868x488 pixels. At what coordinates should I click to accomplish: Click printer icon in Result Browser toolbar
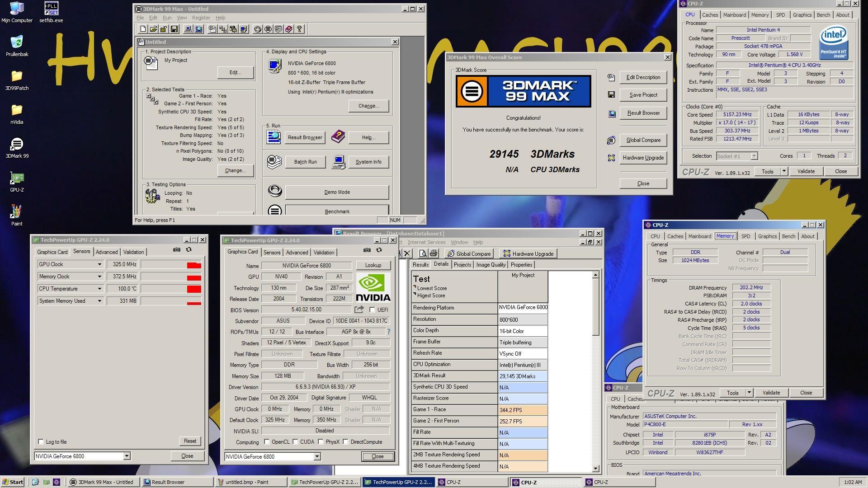(434, 253)
